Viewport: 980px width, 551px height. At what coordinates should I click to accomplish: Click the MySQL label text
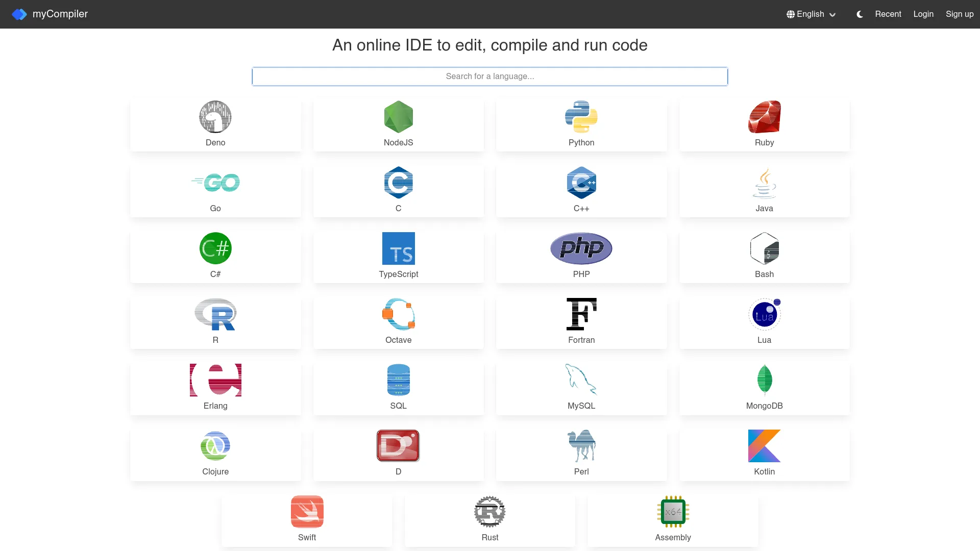[581, 406]
